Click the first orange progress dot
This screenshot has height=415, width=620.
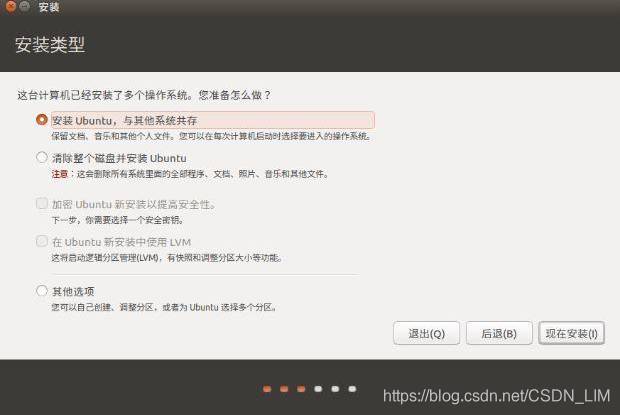coord(267,389)
